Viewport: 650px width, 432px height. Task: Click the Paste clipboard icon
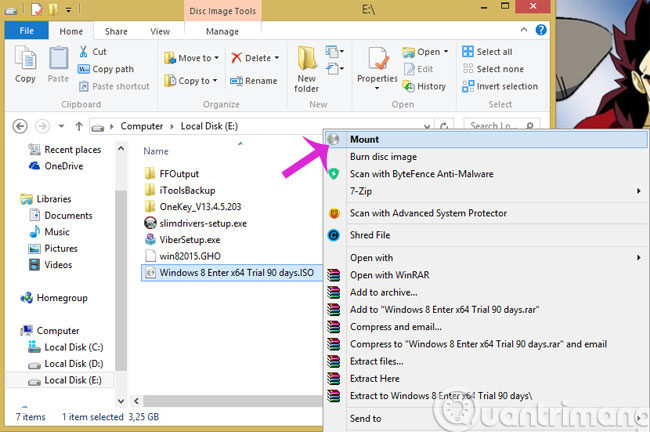(x=58, y=58)
